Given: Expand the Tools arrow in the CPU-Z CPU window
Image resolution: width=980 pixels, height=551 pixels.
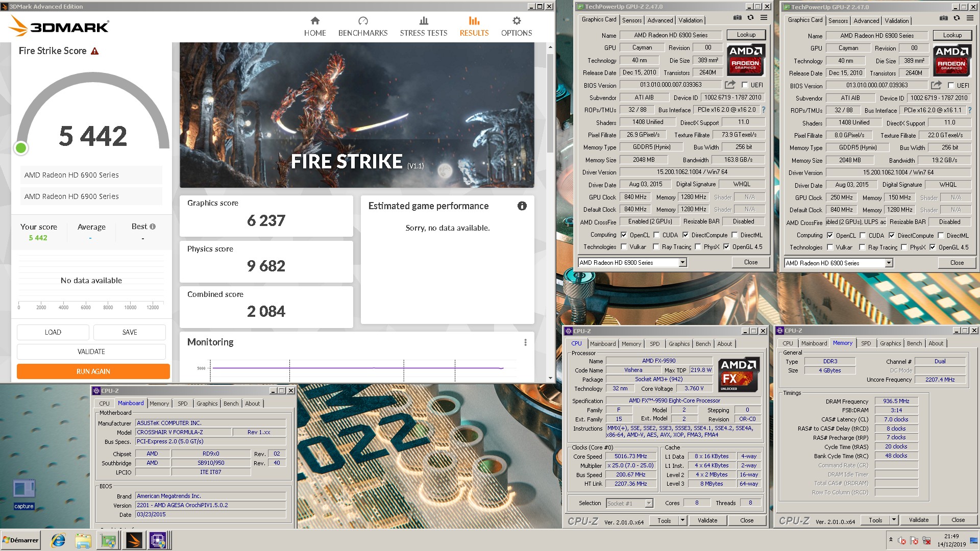Looking at the screenshot, I should pyautogui.click(x=682, y=520).
